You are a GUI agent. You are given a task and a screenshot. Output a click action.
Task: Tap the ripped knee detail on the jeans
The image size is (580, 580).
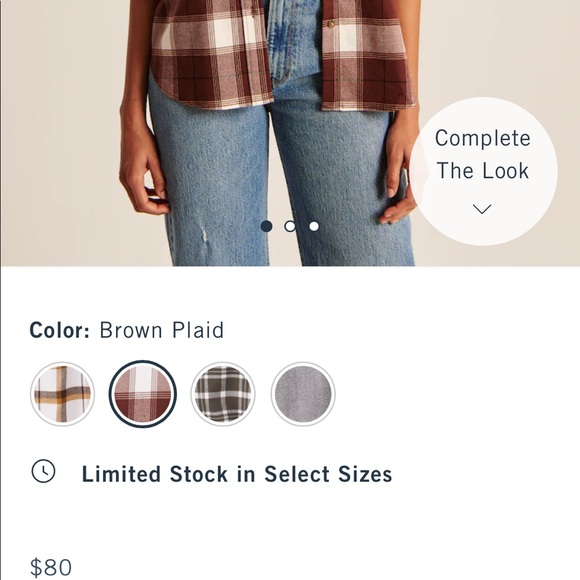point(203,236)
